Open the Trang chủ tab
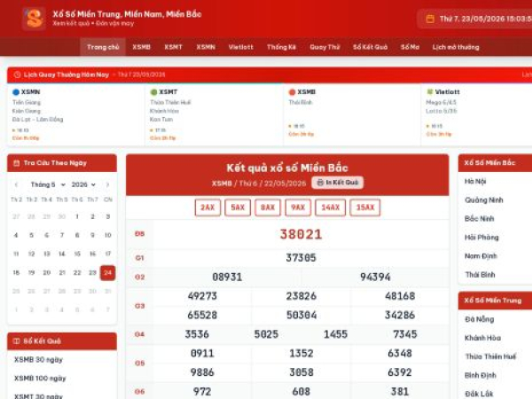Viewport: 532px width, 399px height. tap(103, 47)
